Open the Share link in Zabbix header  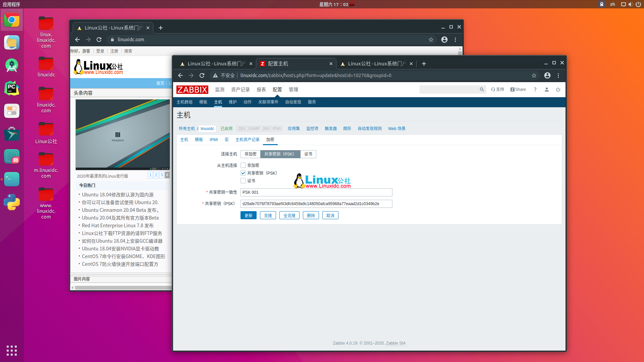[518, 89]
